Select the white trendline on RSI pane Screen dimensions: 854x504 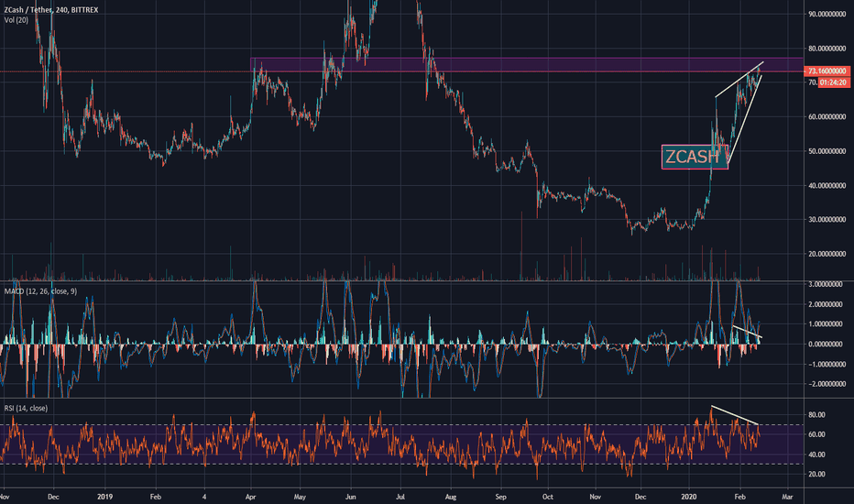click(735, 415)
